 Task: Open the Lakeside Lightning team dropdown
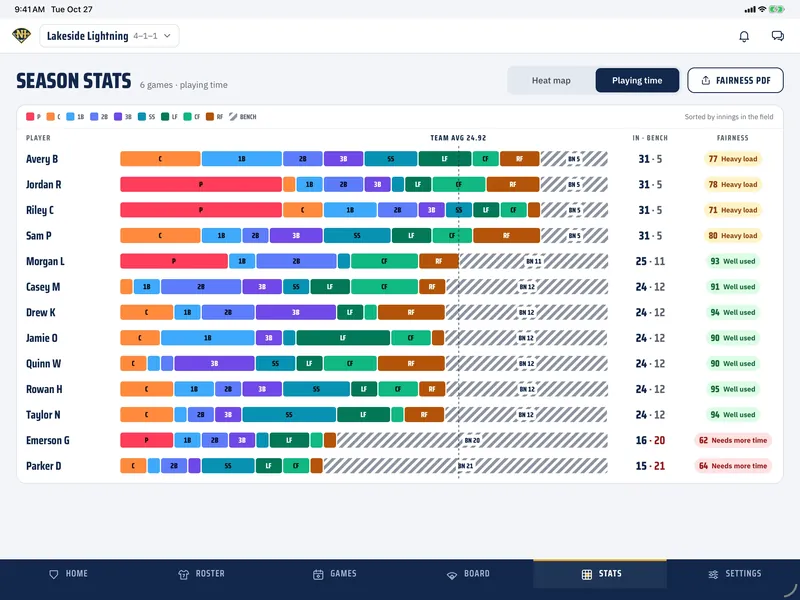pos(109,36)
